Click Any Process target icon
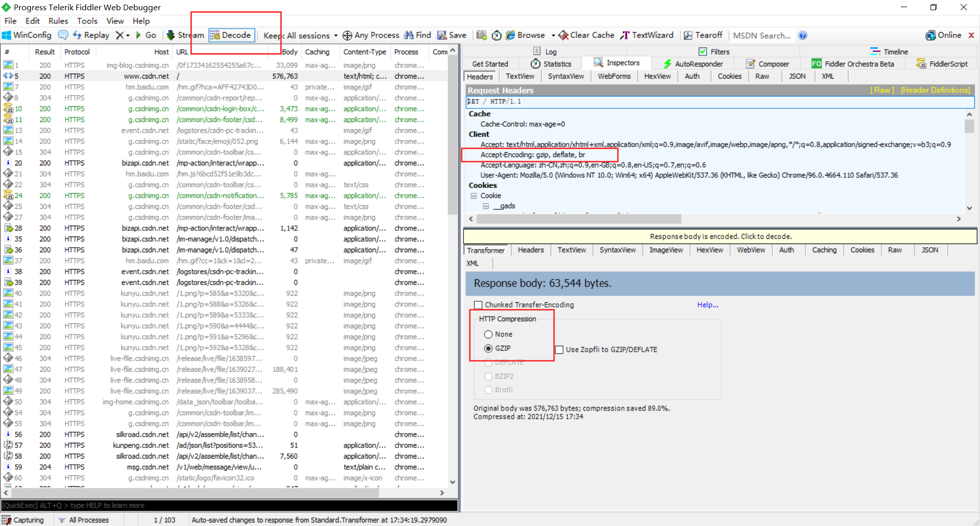Image resolution: width=980 pixels, height=526 pixels. click(x=347, y=35)
